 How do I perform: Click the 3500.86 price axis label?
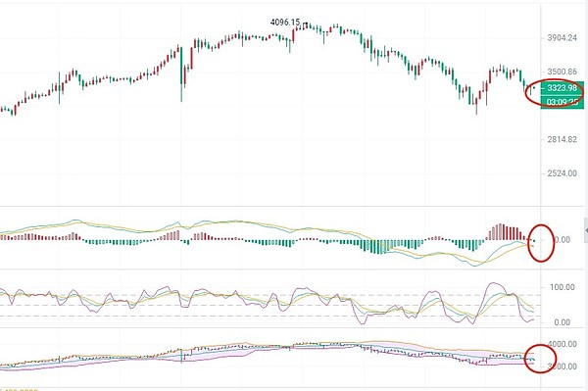coord(563,72)
